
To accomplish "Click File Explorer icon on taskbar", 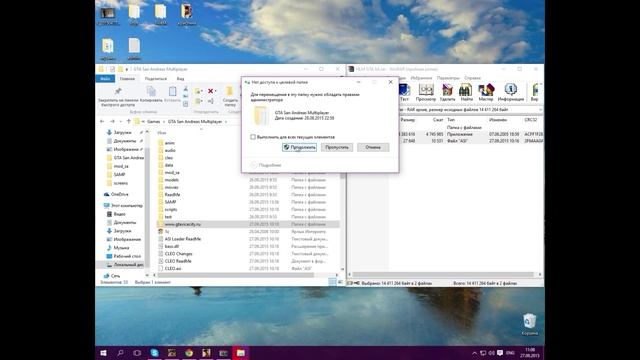I will (241, 353).
